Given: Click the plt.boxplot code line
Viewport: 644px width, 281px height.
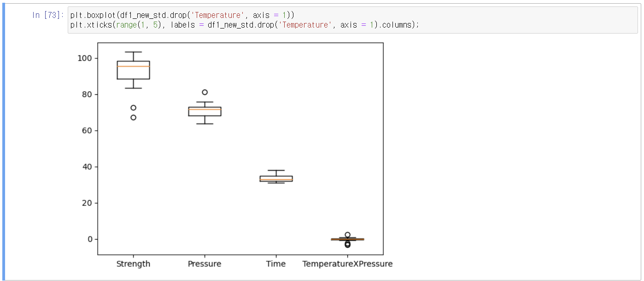Looking at the screenshot, I should 182,15.
